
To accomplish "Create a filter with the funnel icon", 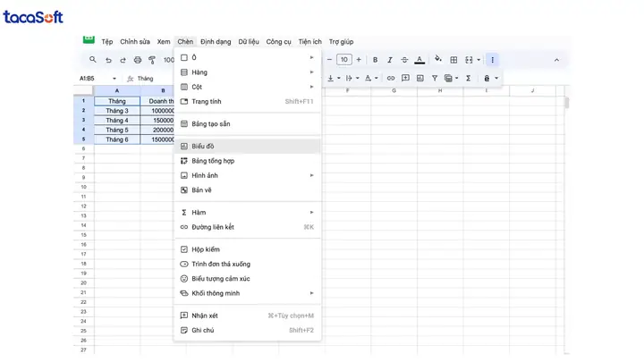I will 435,78.
